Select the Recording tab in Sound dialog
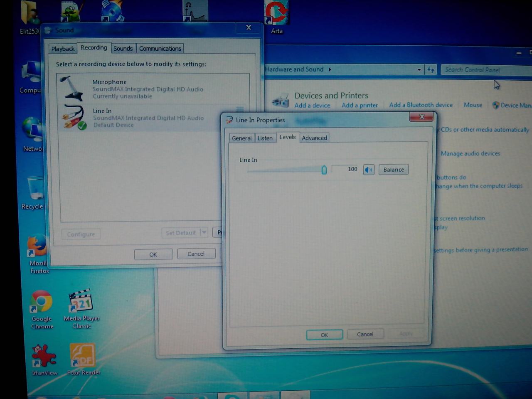This screenshot has width=532, height=399. tap(94, 48)
